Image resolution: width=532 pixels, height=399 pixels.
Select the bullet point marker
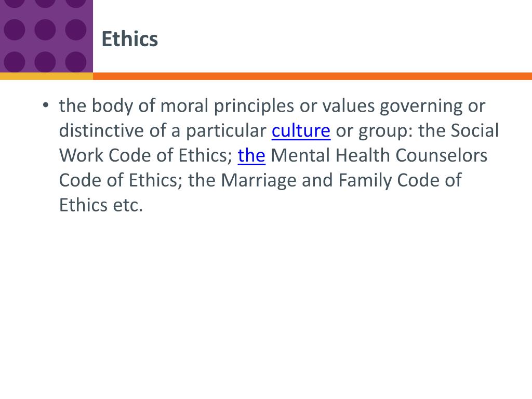coord(46,105)
